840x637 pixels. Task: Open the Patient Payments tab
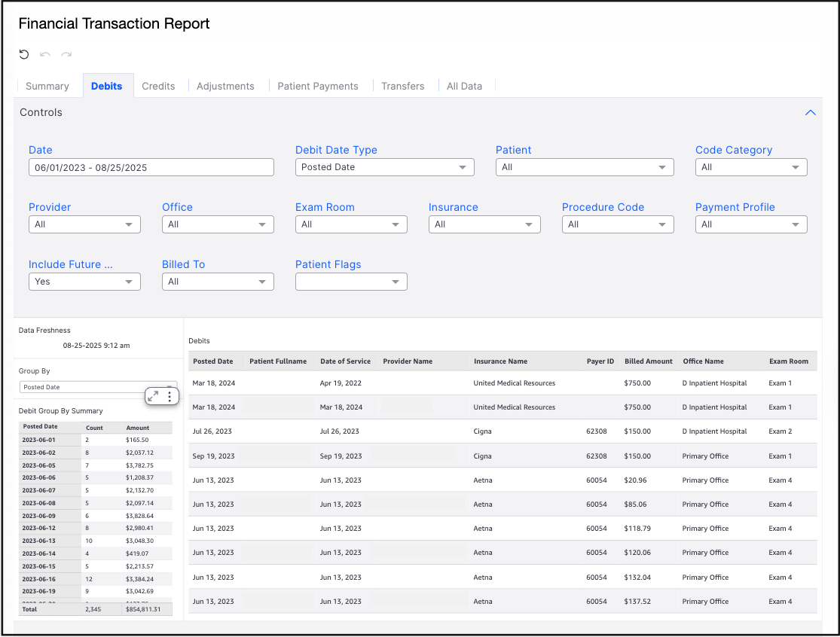318,86
